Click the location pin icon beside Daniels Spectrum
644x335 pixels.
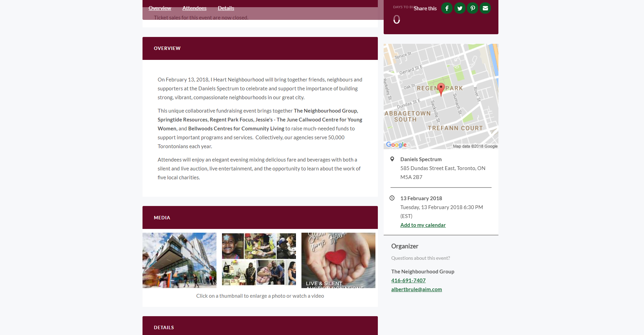tap(392, 159)
